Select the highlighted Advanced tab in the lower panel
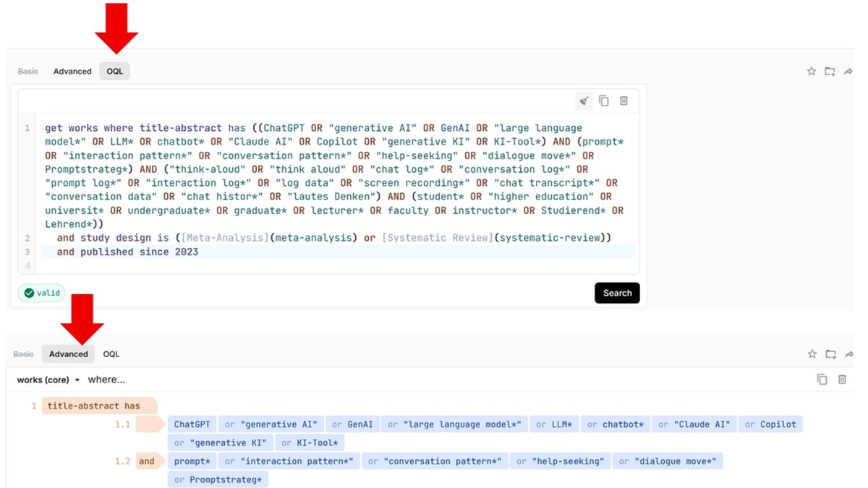 point(69,354)
